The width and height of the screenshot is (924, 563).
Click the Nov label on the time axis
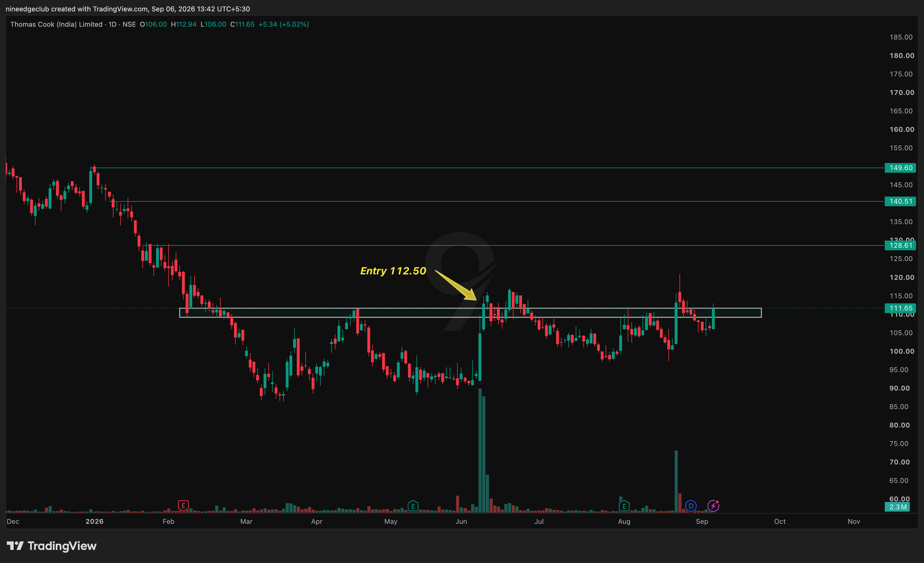854,522
